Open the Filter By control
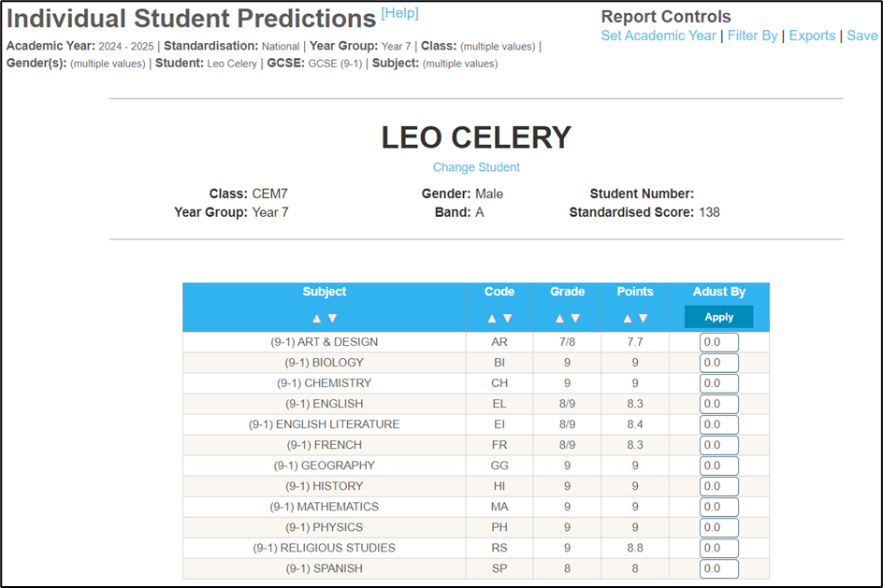 pyautogui.click(x=752, y=36)
